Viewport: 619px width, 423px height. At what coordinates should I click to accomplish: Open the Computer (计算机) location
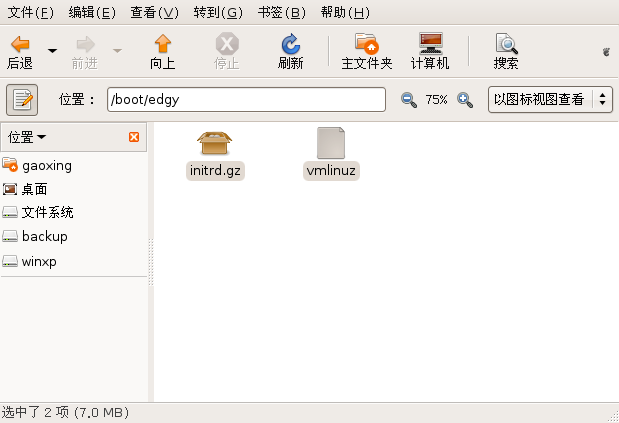click(x=430, y=51)
